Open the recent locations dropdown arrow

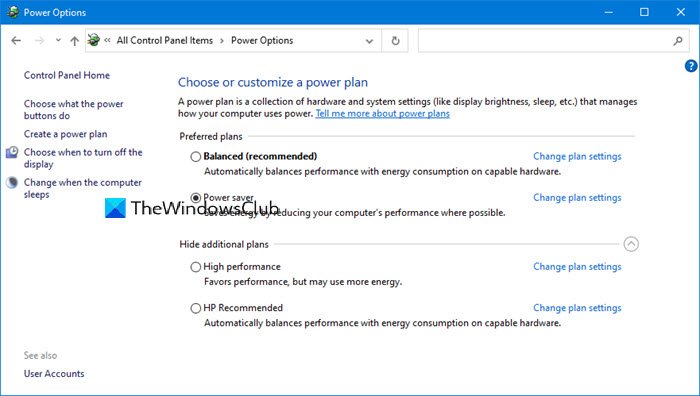click(58, 41)
